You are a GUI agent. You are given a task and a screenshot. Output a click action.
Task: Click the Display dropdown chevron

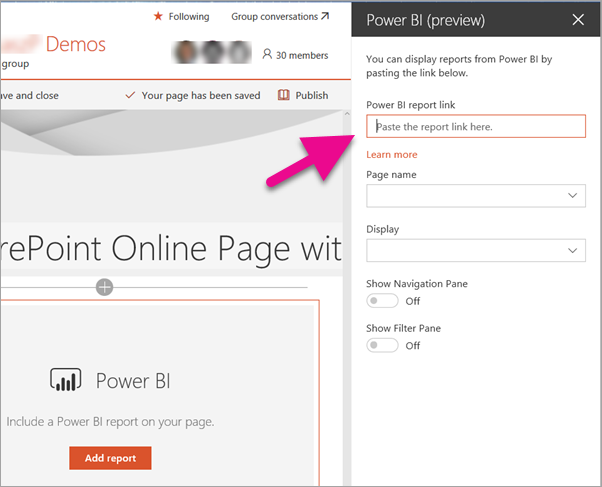pyautogui.click(x=572, y=250)
